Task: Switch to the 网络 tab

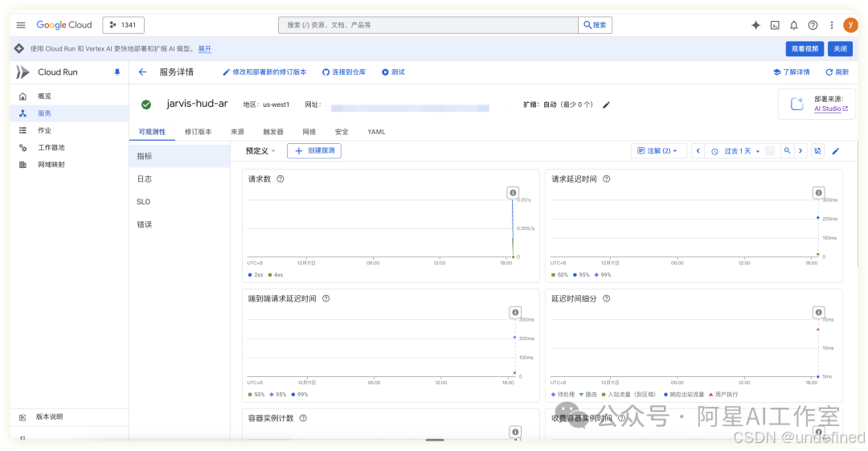Action: pos(309,132)
